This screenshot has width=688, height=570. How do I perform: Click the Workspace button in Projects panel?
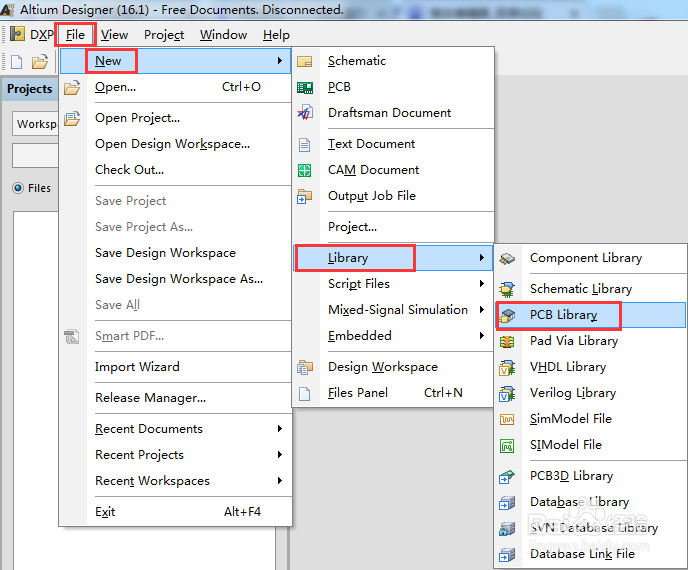point(36,124)
